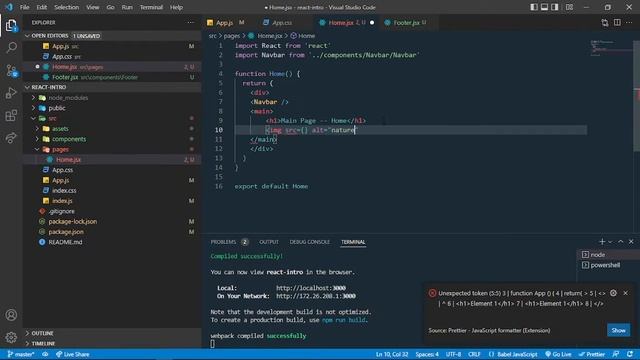Screen dimensions: 640x360
Task: Open the Search view icon
Action: [x=11, y=48]
